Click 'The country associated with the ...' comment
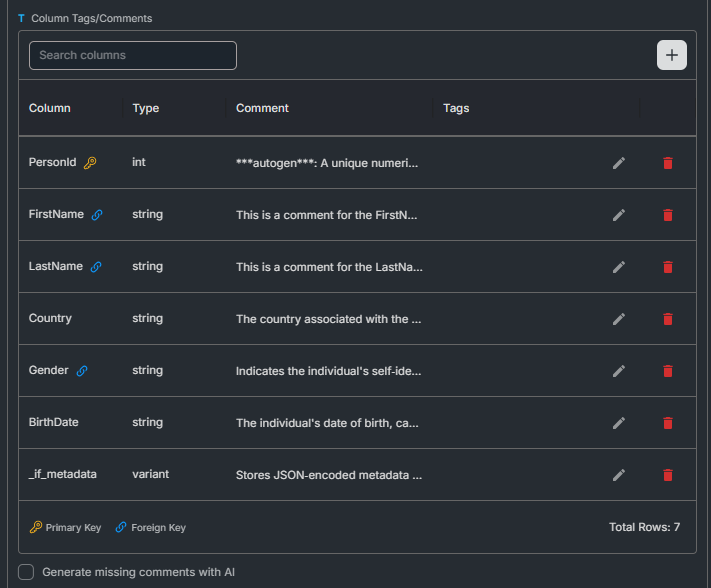Screen dimensions: 711x588 pyautogui.click(x=328, y=319)
